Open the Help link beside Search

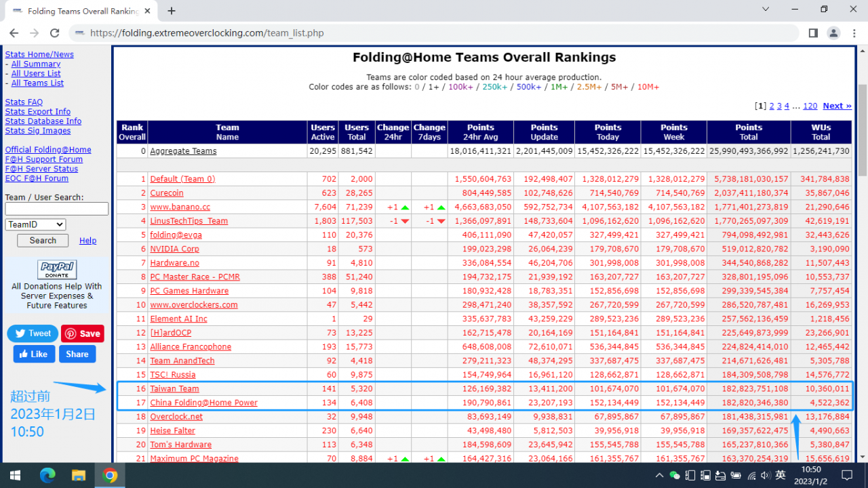click(87, 241)
